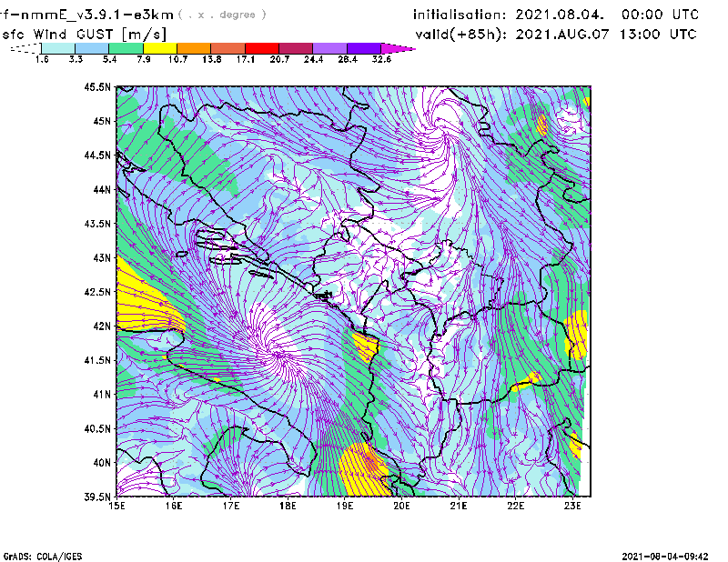The width and height of the screenshot is (728, 562).
Task: Click the 42.5N latitude label
Action: coord(97,292)
